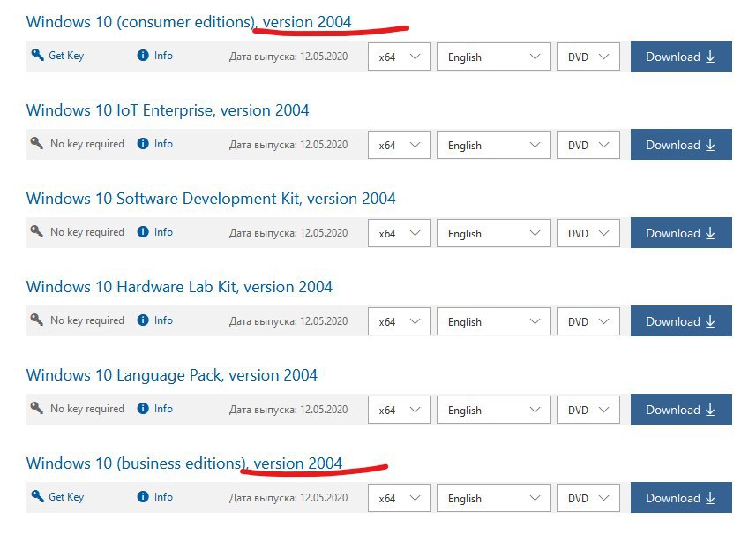This screenshot has height=535, width=756.
Task: Open Windows 10 consumer editions version 2004 link
Action: coord(189,22)
